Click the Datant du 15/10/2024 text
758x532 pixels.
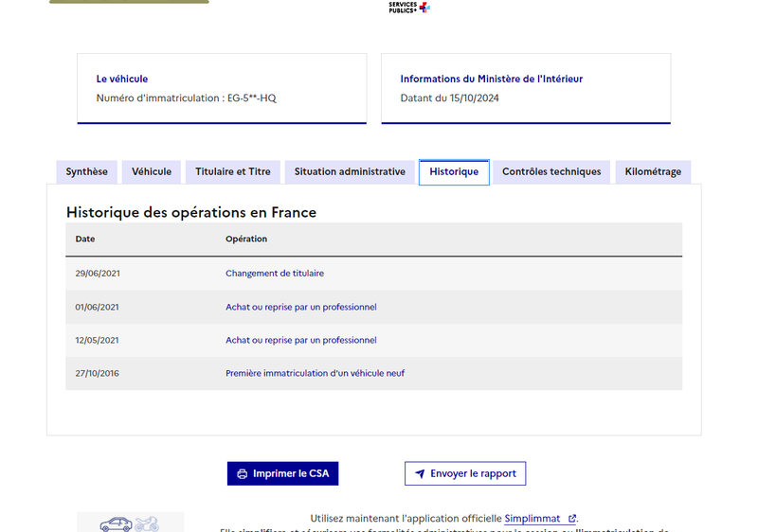449,98
